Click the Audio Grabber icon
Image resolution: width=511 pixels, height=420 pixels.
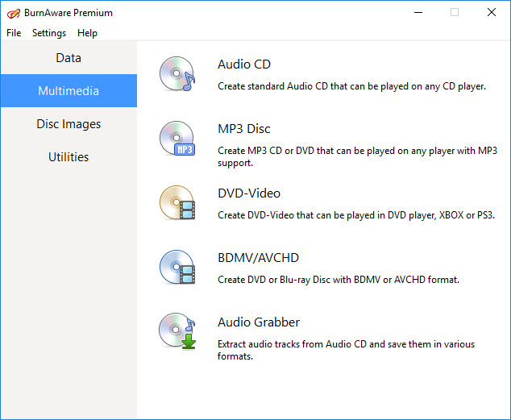click(177, 331)
